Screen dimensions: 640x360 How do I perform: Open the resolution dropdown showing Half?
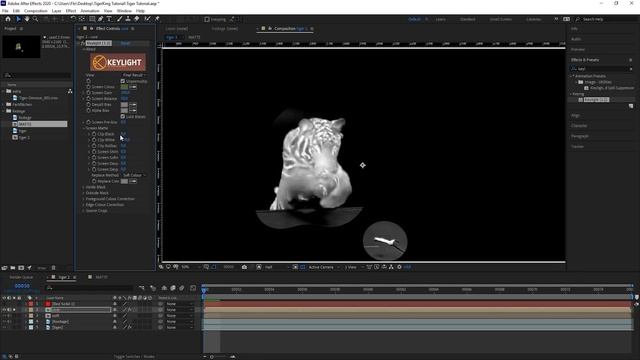pos(276,267)
